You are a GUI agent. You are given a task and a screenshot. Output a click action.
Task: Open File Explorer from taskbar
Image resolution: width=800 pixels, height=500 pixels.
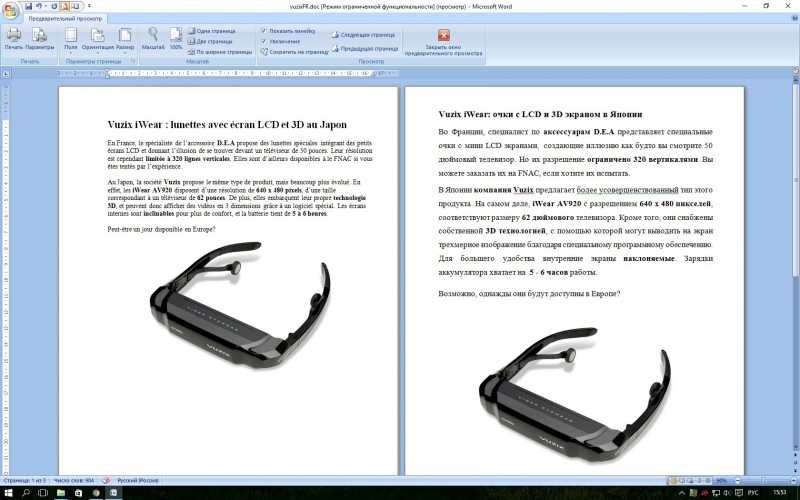[x=61, y=493]
